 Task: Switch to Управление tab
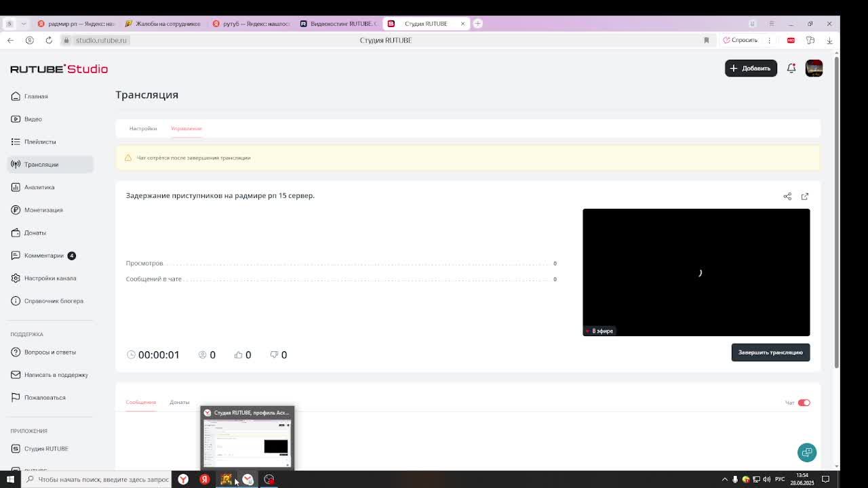point(186,128)
